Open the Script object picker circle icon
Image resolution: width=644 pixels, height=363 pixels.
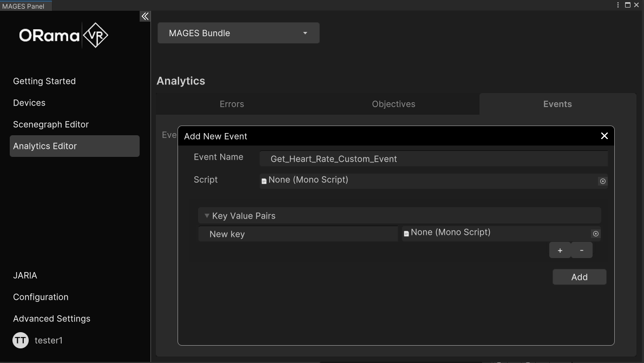tap(602, 181)
